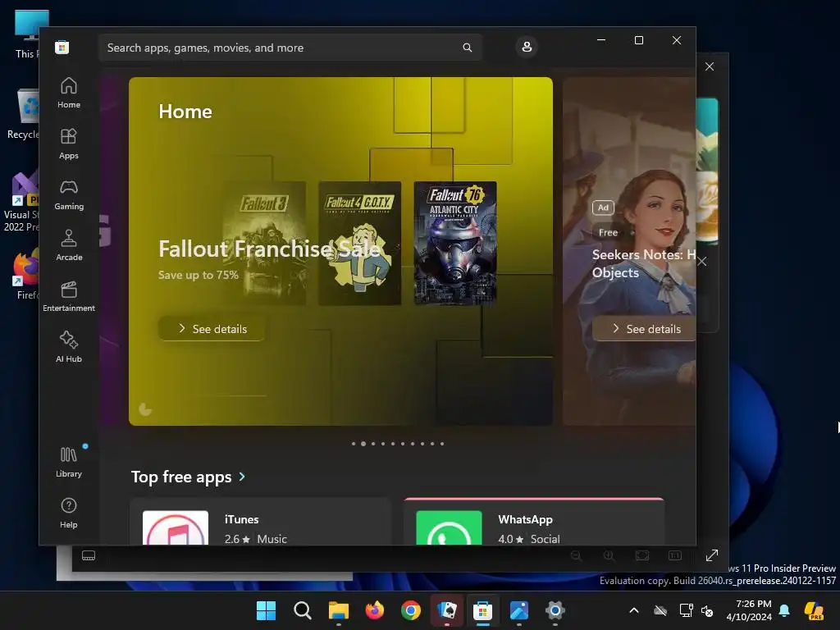840x630 pixels.
Task: Expand Top free apps chevron
Action: point(242,477)
